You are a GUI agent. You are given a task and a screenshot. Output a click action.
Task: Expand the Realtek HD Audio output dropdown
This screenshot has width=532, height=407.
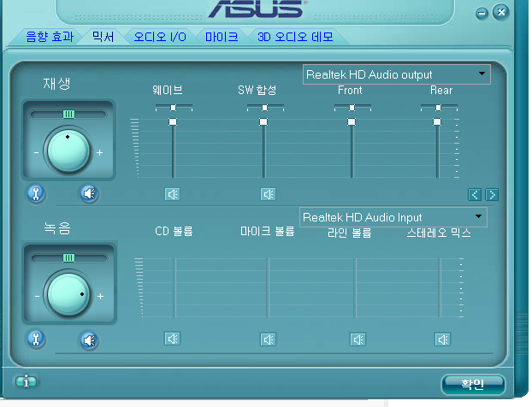pos(396,74)
